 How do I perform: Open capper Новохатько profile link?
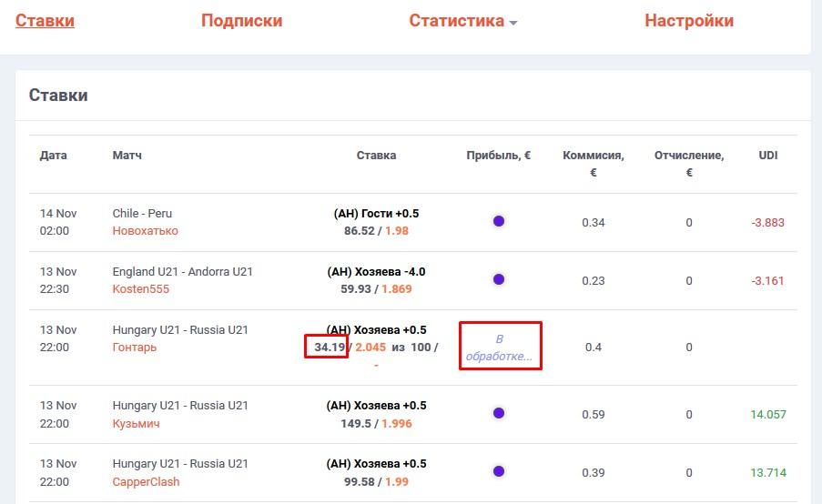[146, 231]
